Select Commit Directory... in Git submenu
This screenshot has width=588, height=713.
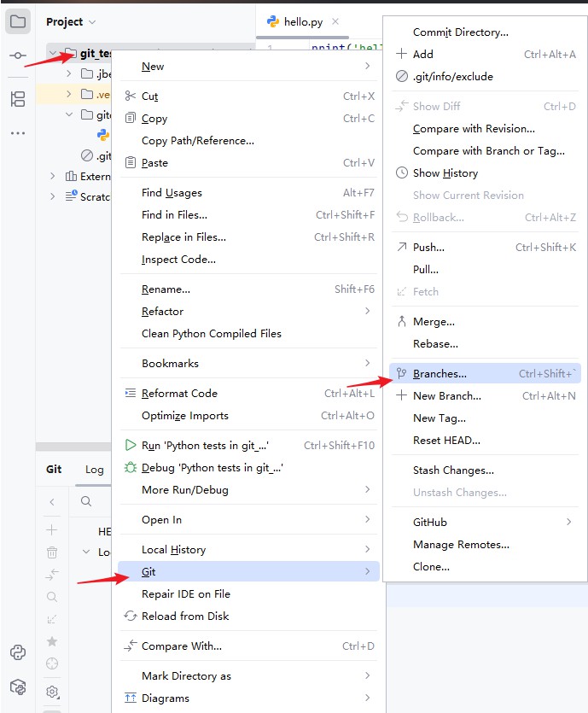(485, 32)
